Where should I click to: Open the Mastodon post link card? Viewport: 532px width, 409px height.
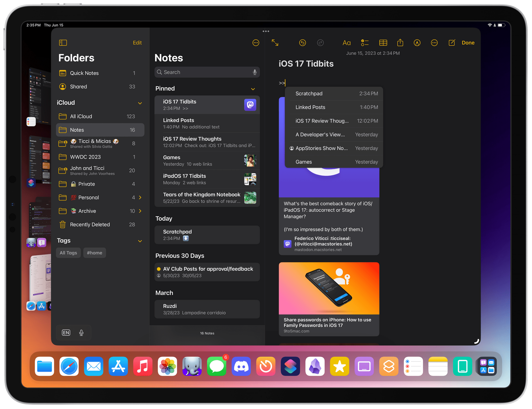[x=329, y=226]
